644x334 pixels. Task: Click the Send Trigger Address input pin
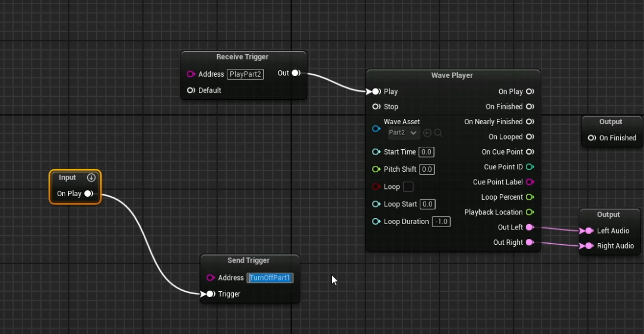(x=210, y=278)
